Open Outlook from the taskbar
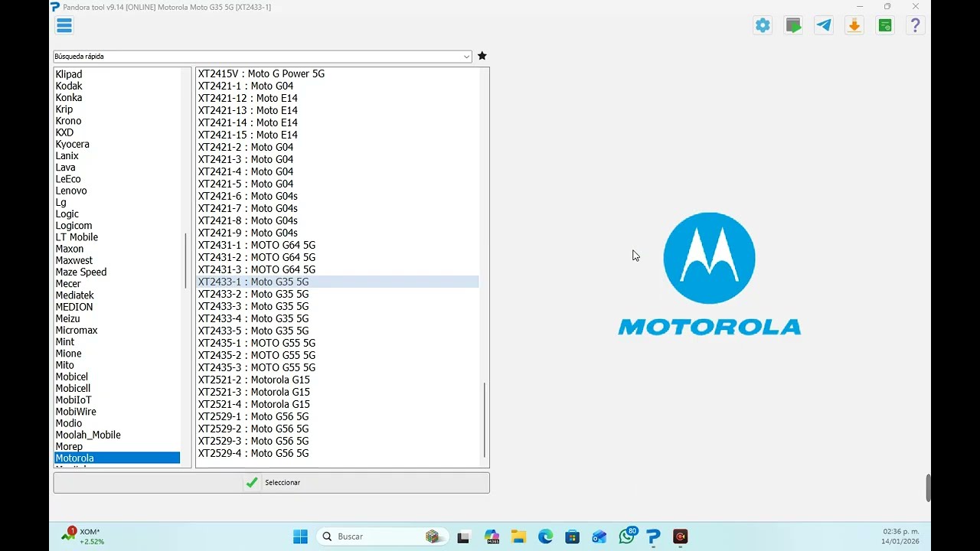The image size is (980, 551). click(x=599, y=537)
